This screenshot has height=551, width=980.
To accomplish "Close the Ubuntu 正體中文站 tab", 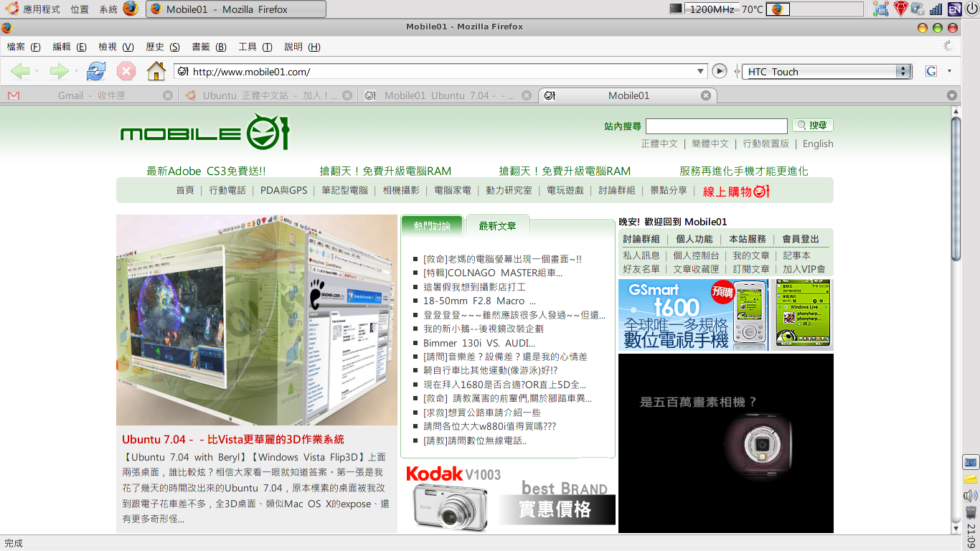I will (x=347, y=95).
